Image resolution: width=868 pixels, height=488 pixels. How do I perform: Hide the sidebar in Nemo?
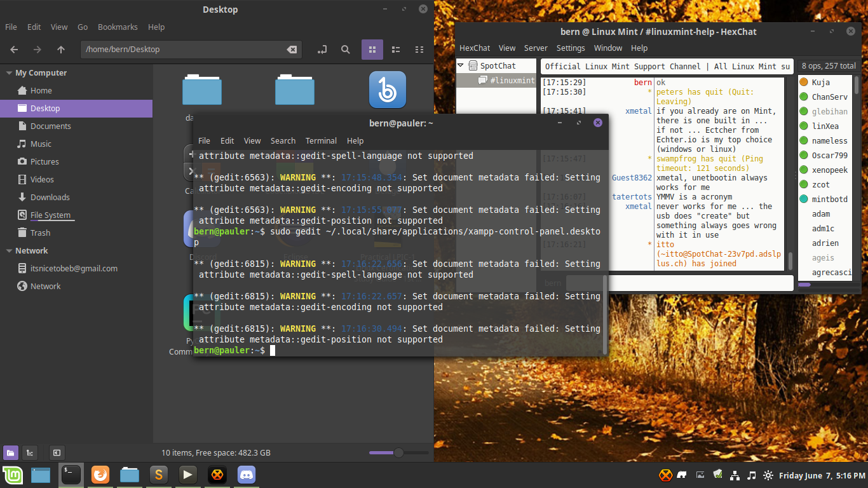(x=57, y=452)
